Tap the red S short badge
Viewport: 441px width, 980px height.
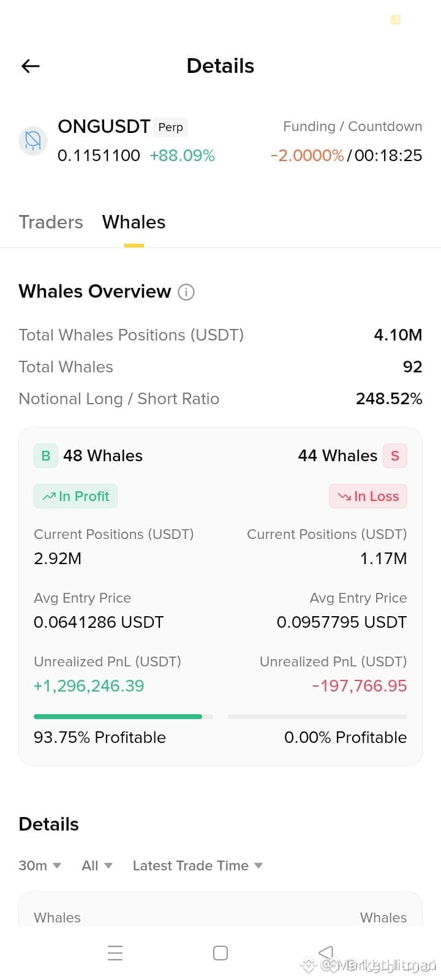point(395,456)
